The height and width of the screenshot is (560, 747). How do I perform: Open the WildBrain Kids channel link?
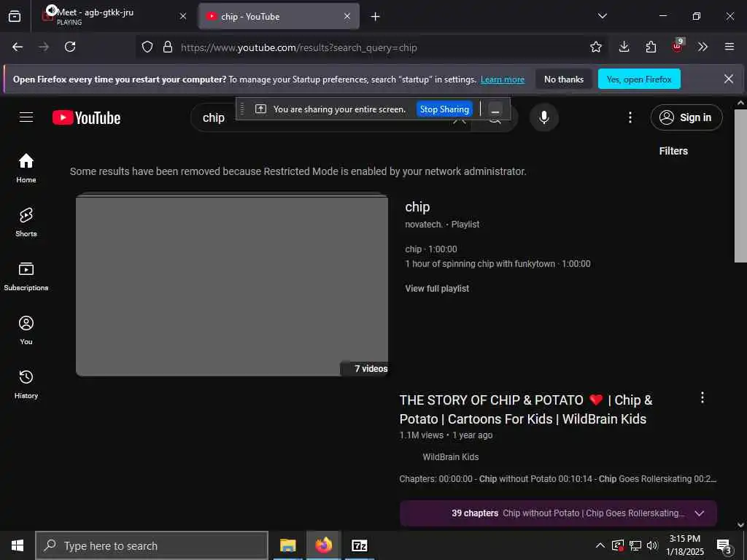450,456
